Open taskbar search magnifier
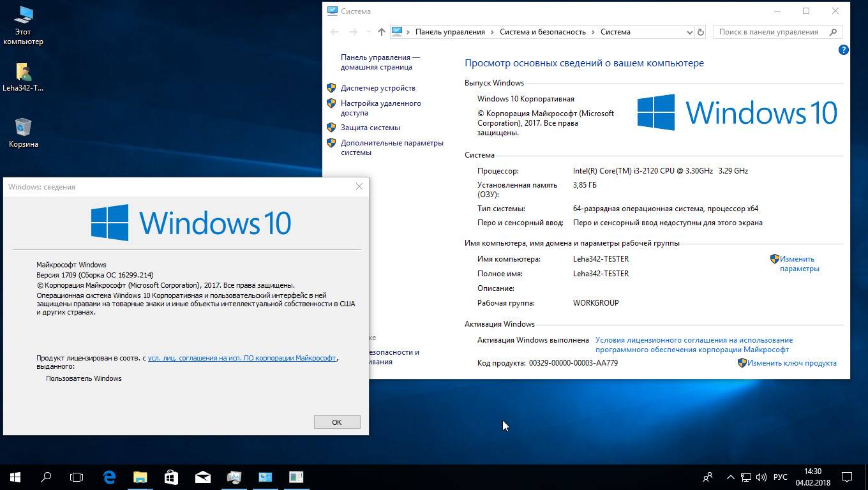868x490 pixels. (x=46, y=477)
